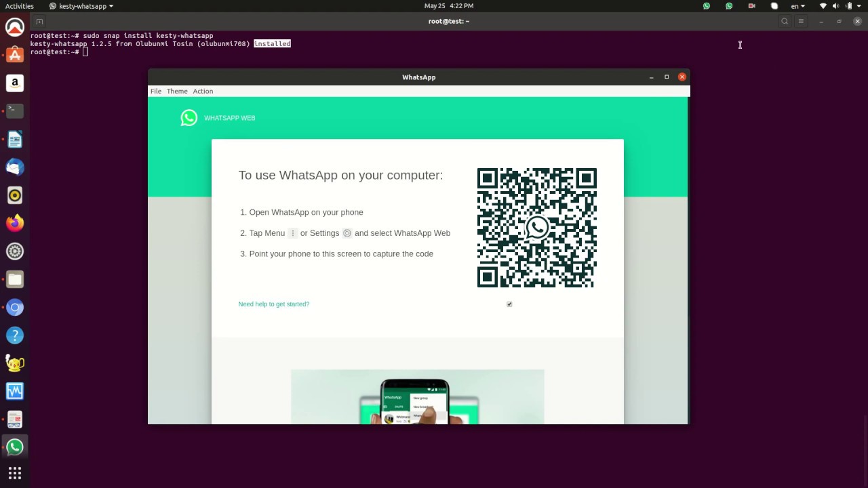Click the topmost dock icon above Ubuntu Software

[x=15, y=27]
